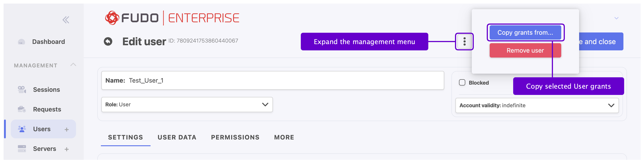Collapse the sidebar with double chevron icon
The width and height of the screenshot is (644, 165).
(66, 20)
